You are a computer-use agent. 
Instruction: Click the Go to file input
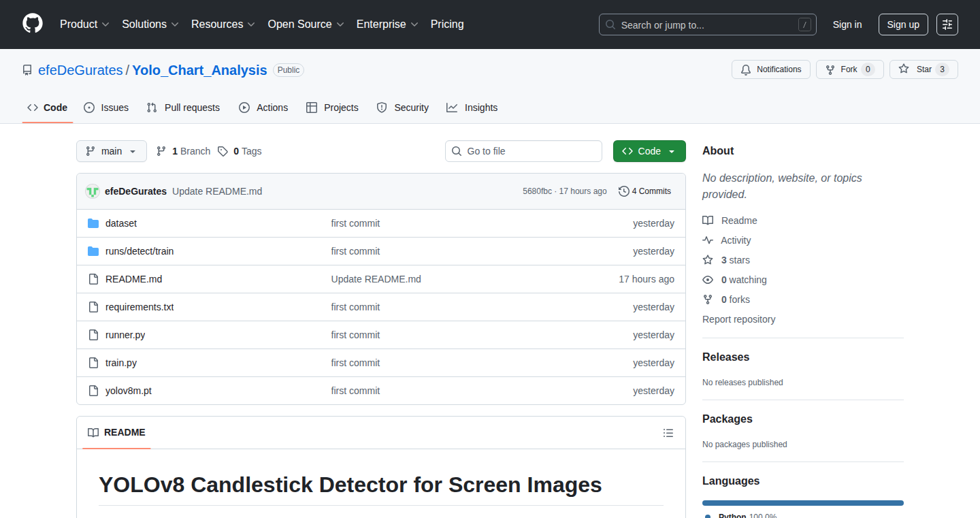point(523,151)
